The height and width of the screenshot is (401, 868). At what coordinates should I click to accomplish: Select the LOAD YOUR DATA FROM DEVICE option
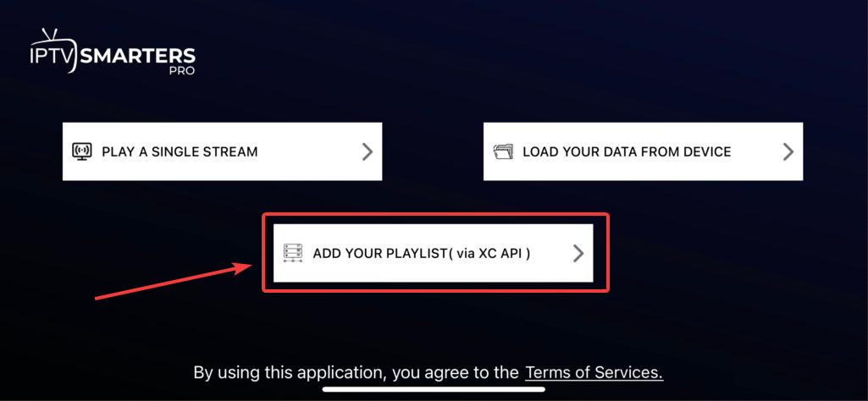(627, 152)
